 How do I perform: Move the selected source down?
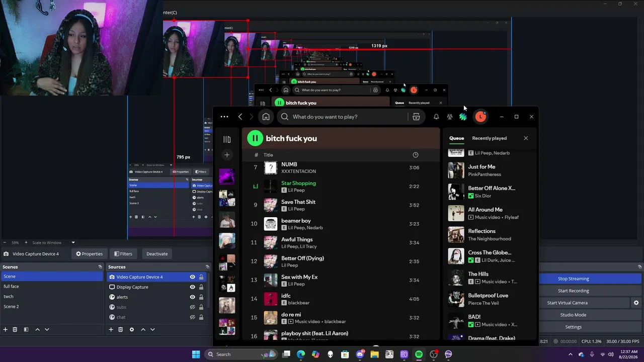tap(152, 329)
